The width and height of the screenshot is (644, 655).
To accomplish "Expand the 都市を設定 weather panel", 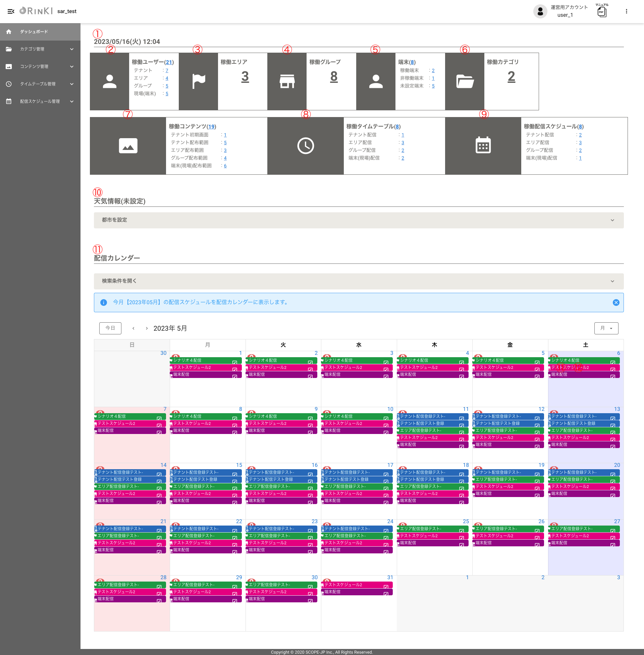I will 359,220.
